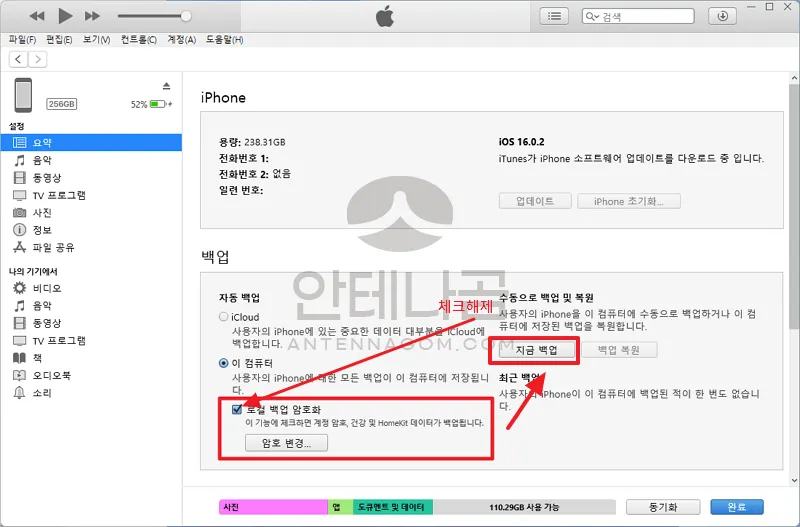Click into the 검색 search field
Viewport: 800px width, 527px height.
(x=638, y=16)
